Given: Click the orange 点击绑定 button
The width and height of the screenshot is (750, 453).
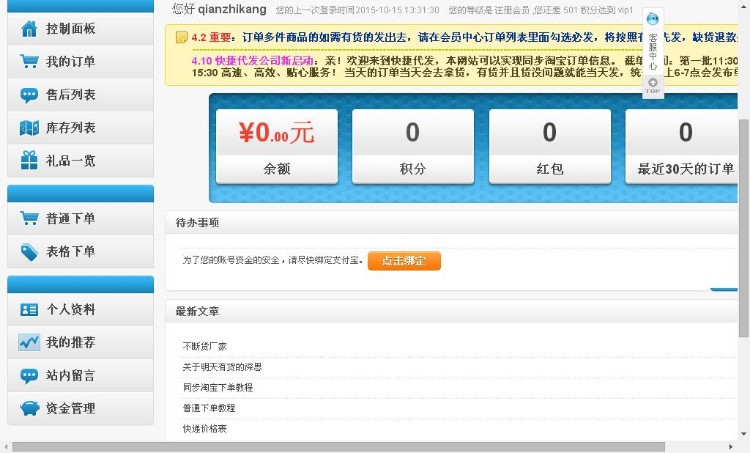Looking at the screenshot, I should pyautogui.click(x=404, y=261).
